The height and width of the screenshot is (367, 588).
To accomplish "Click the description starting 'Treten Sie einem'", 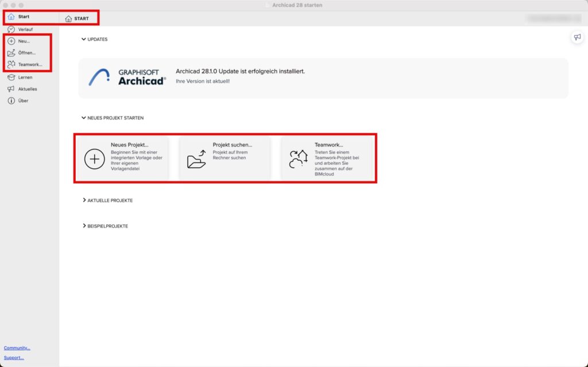I will tap(336, 163).
